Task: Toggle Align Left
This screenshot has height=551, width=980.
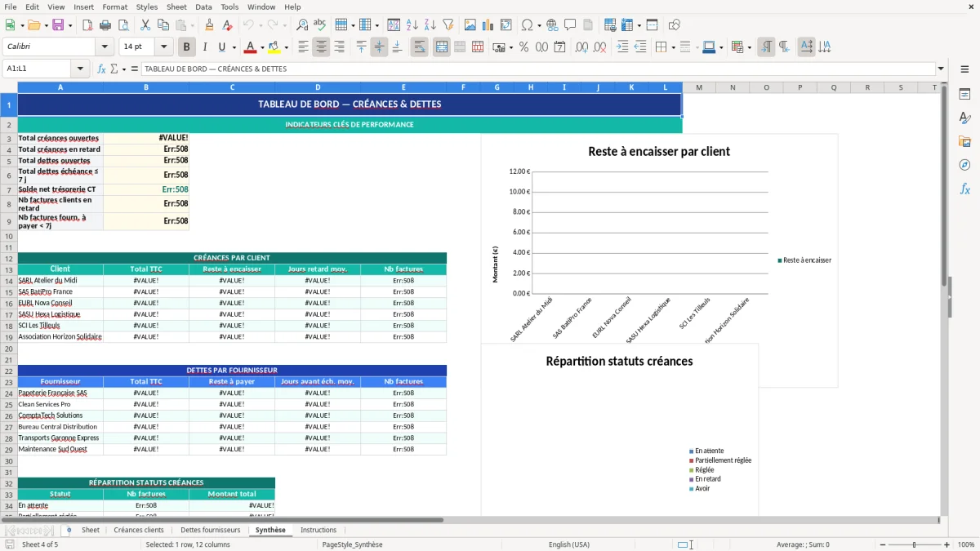Action: (x=303, y=47)
